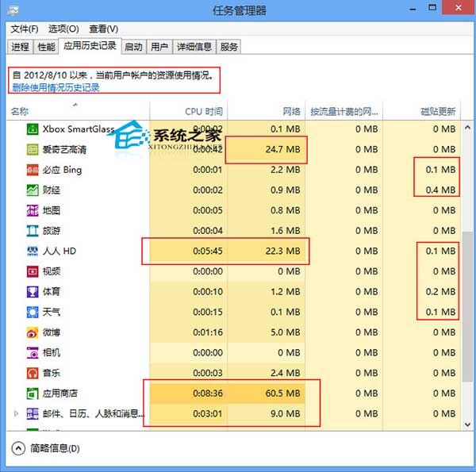
Task: Click the scrollbar up arrow
Action: [467, 128]
